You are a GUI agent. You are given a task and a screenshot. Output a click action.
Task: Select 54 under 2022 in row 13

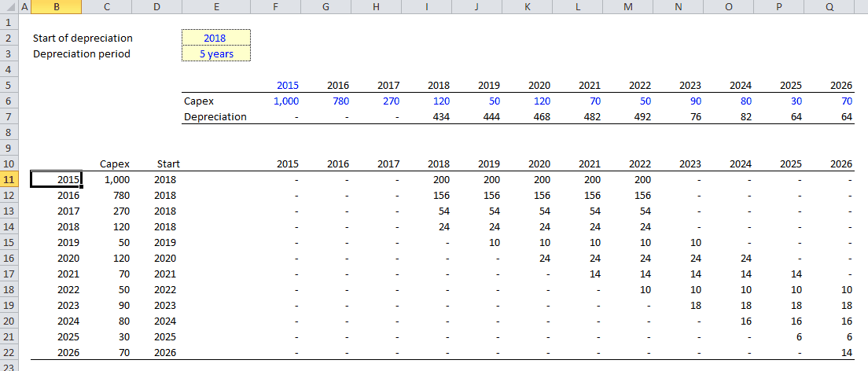tap(645, 211)
